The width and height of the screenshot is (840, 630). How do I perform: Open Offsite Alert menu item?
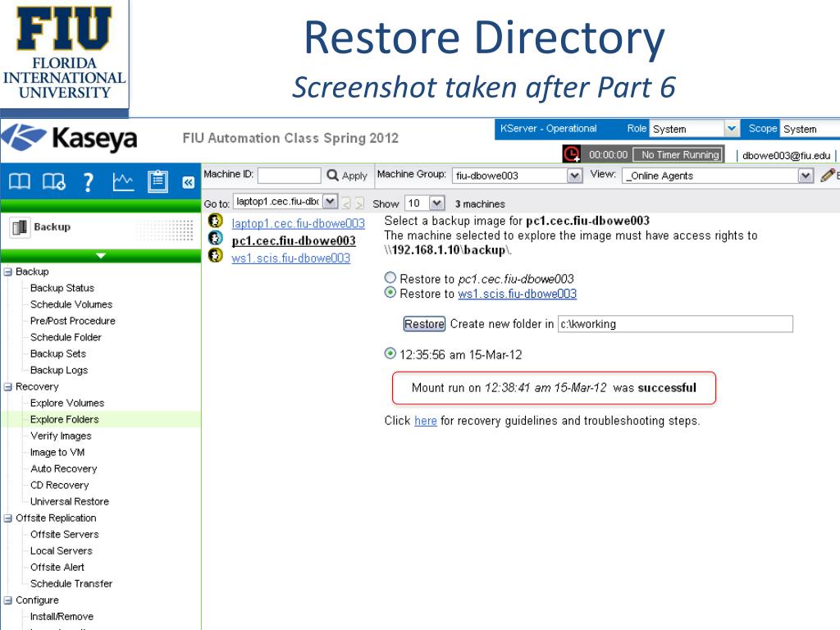[x=57, y=568]
